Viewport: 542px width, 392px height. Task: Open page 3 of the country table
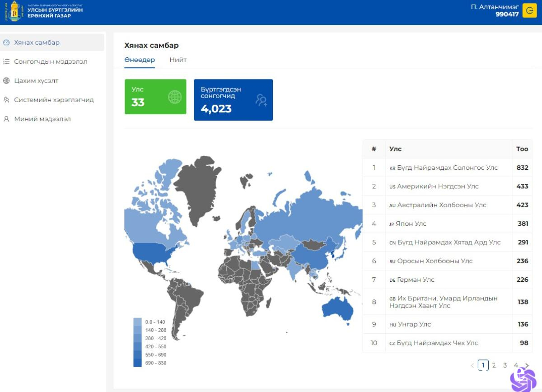(505, 365)
